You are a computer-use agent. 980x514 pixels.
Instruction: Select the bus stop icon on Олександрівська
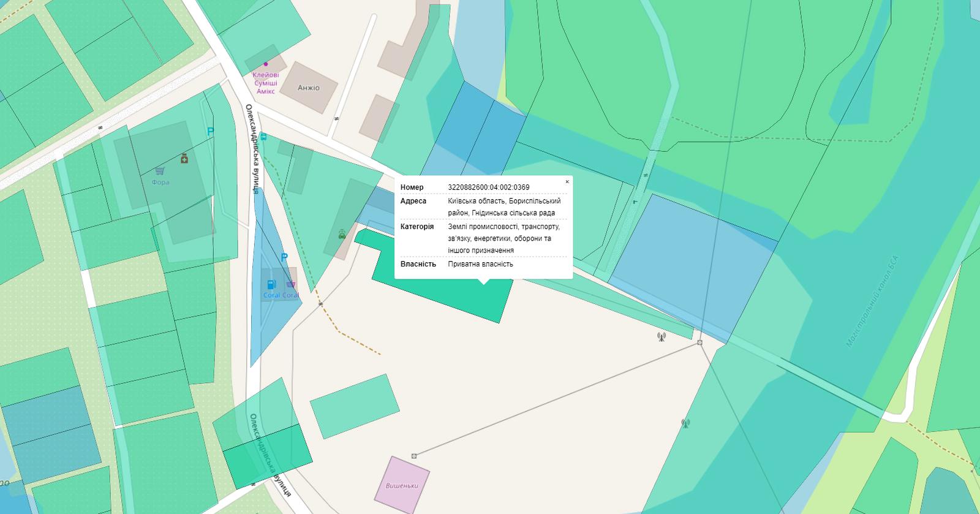pos(263,137)
